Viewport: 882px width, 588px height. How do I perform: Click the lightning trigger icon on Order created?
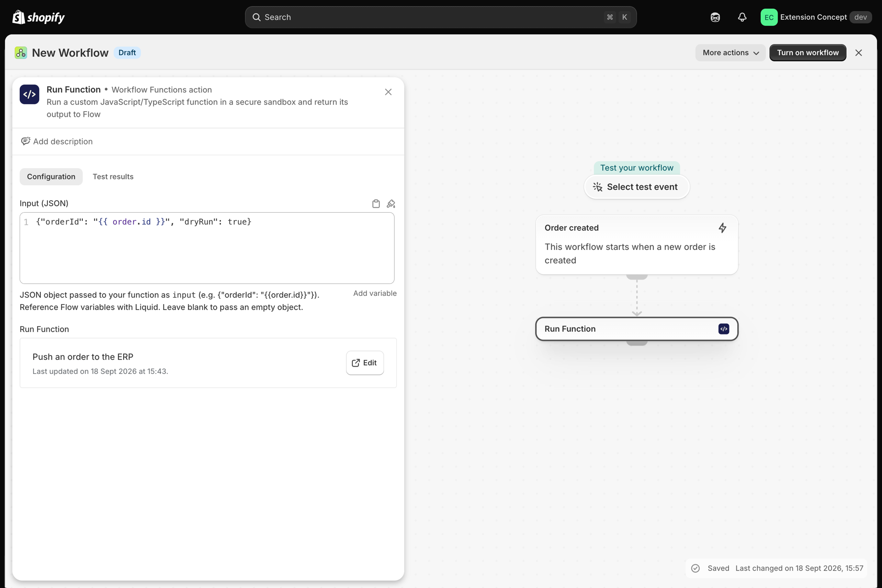click(723, 228)
